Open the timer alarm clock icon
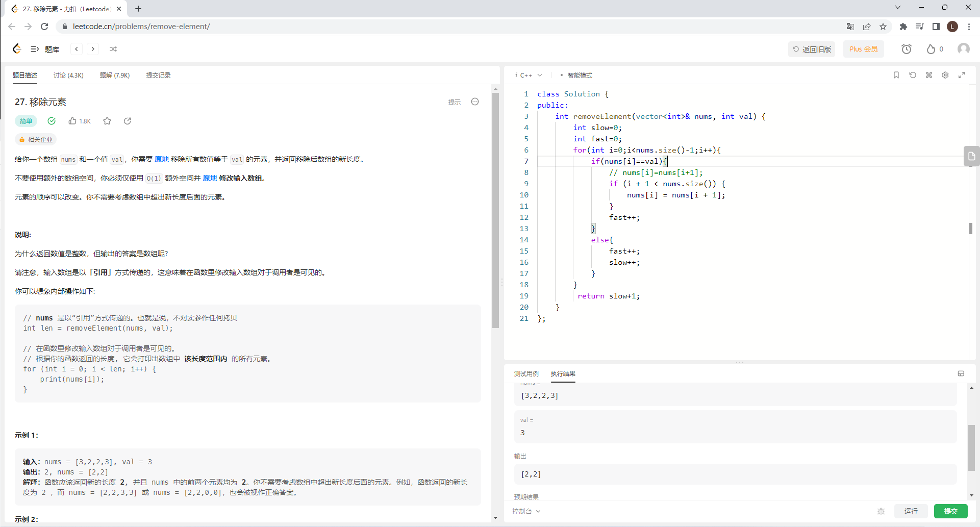The image size is (980, 527). [x=906, y=49]
